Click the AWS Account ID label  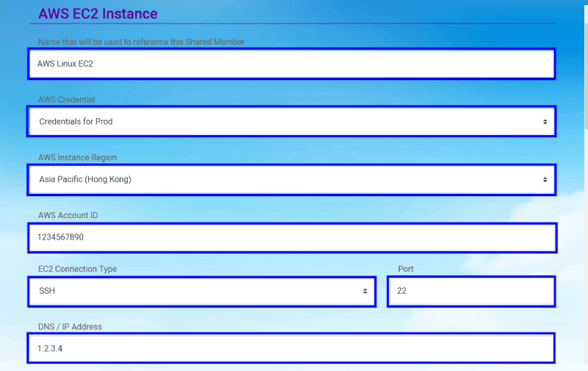68,215
